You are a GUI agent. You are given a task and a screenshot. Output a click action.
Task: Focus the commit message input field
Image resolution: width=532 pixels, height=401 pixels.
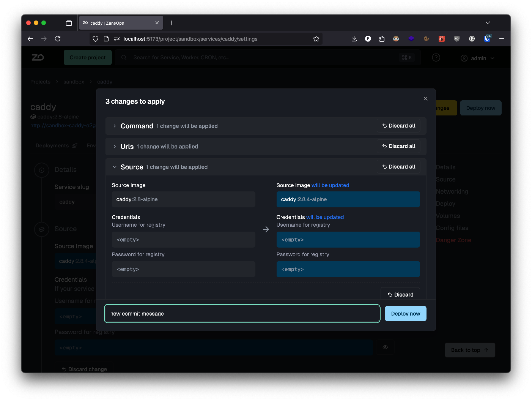(x=242, y=314)
